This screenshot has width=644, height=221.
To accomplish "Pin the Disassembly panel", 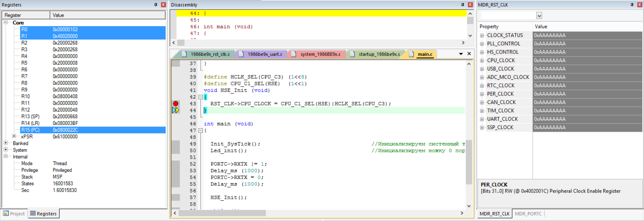I will [x=463, y=5].
